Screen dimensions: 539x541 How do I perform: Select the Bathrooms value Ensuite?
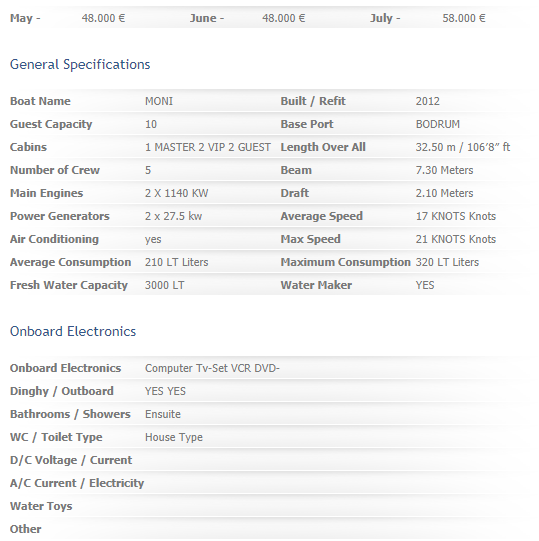[x=163, y=414]
